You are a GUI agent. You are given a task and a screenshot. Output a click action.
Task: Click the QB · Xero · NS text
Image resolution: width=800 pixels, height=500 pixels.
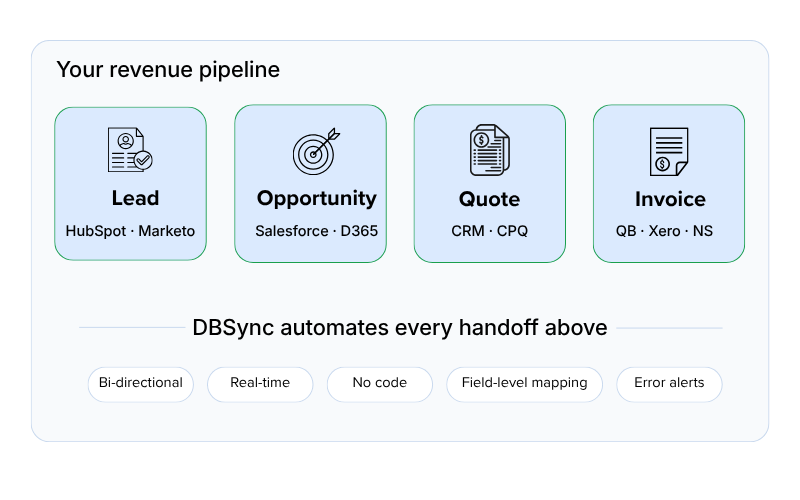click(x=664, y=231)
